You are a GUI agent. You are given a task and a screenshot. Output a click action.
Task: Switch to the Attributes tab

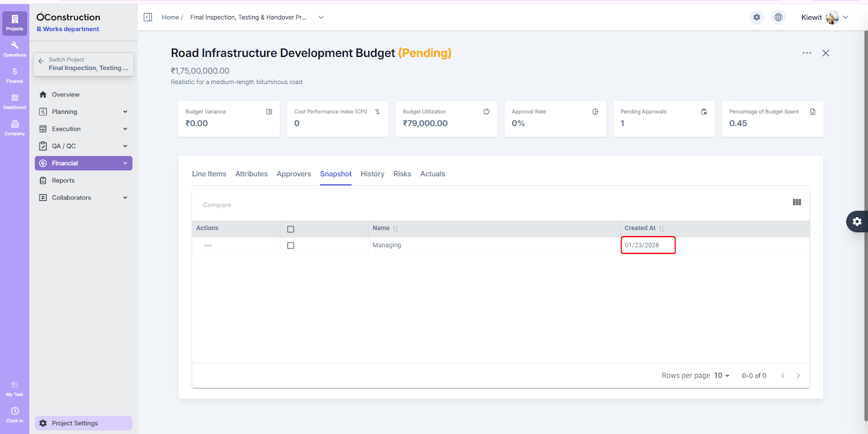click(251, 174)
